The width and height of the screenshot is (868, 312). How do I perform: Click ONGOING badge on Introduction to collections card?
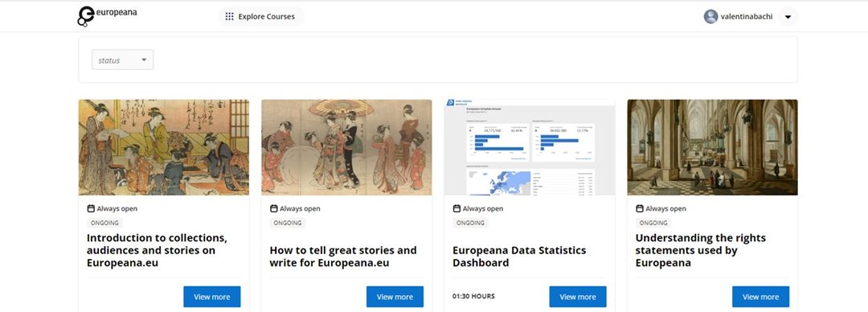pos(104,223)
